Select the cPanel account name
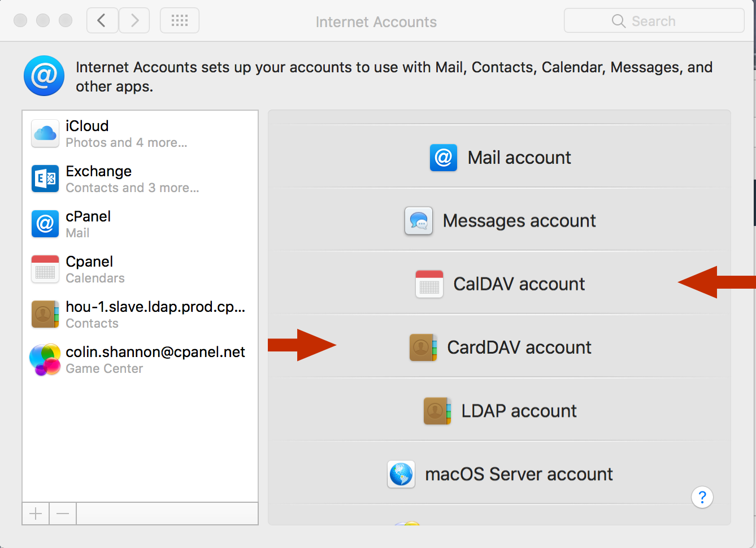The height and width of the screenshot is (548, 756). (88, 216)
